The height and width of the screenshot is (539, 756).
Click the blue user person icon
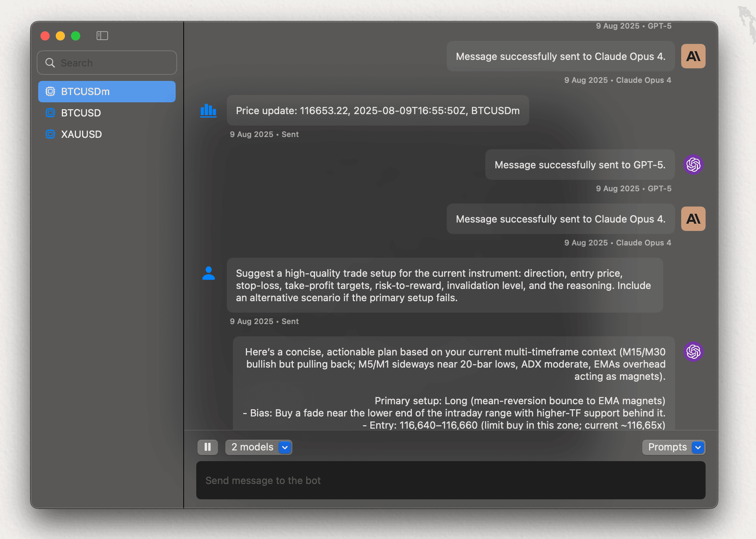click(x=208, y=273)
